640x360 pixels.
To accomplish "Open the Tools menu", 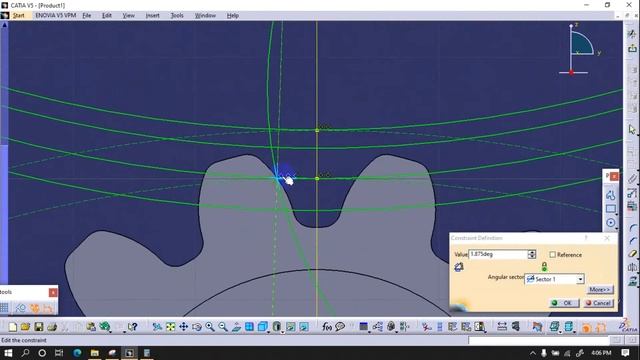I will tap(177, 16).
